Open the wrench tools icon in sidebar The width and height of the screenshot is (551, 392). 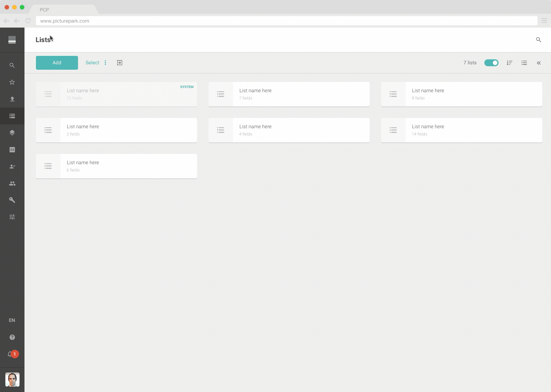(12, 200)
